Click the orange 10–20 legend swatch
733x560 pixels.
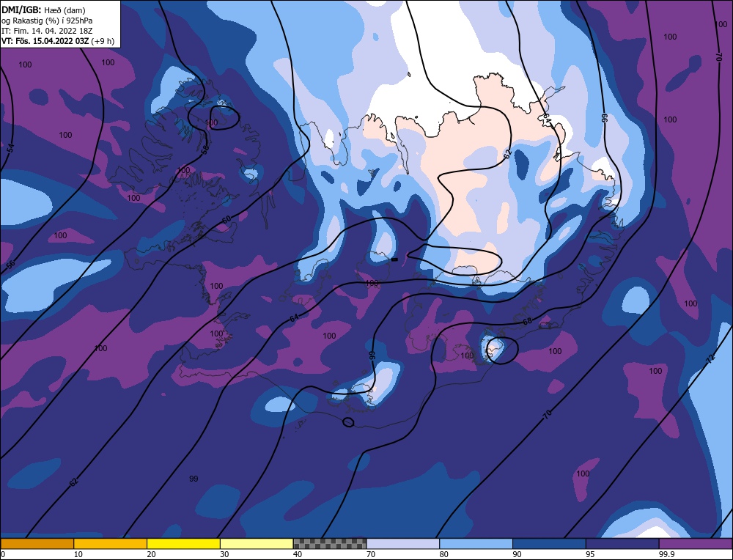click(111, 543)
